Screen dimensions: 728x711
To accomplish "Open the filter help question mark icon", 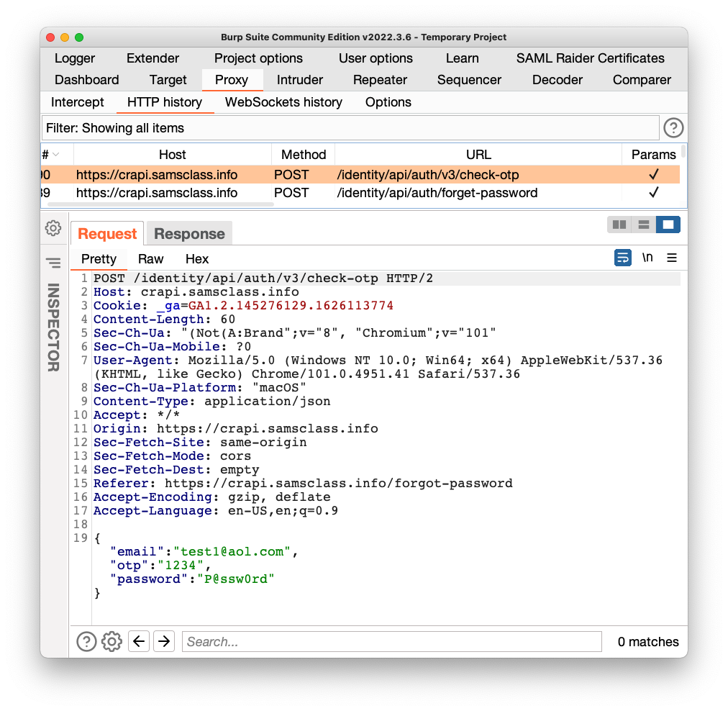I will [673, 127].
